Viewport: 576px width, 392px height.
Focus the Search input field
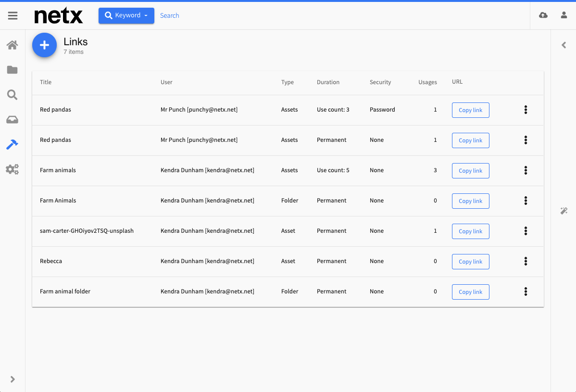pyautogui.click(x=170, y=15)
